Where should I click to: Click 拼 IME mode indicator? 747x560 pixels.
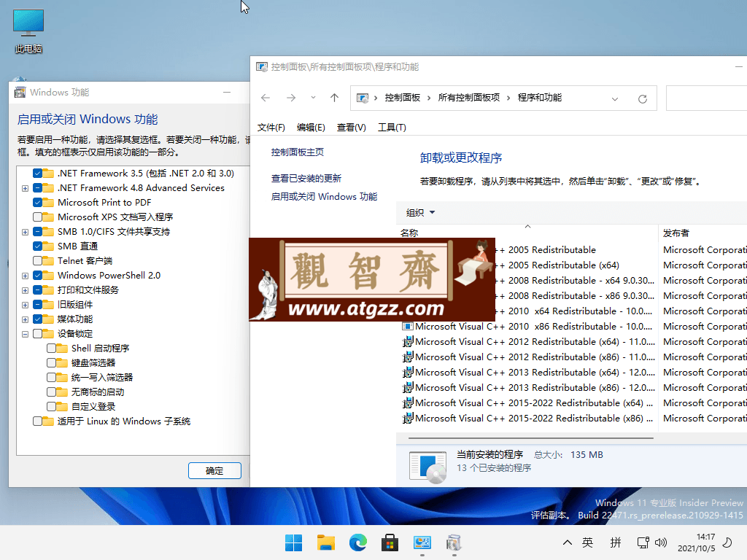[616, 542]
